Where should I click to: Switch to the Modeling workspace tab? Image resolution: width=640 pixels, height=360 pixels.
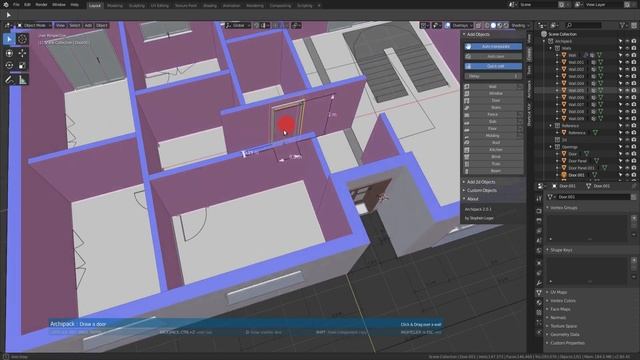pyautogui.click(x=115, y=6)
